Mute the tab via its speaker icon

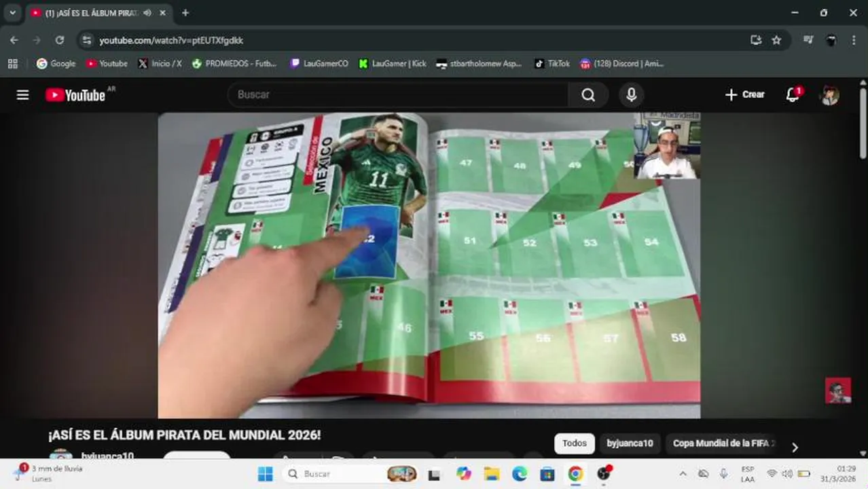[x=147, y=13]
